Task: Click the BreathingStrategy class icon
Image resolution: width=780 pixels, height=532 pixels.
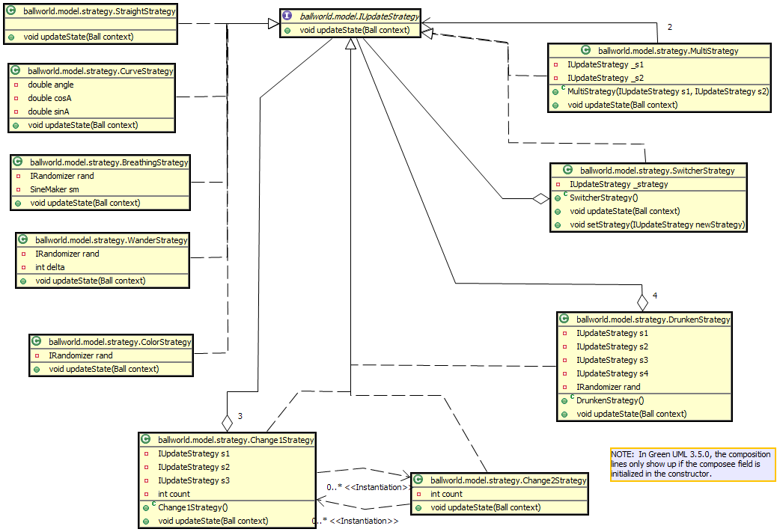Action: tap(18, 162)
